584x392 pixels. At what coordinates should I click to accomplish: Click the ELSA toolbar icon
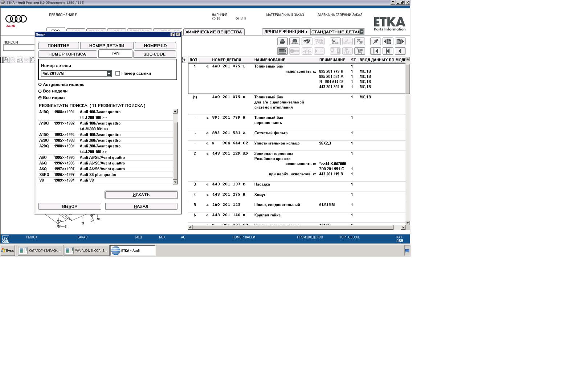click(335, 41)
